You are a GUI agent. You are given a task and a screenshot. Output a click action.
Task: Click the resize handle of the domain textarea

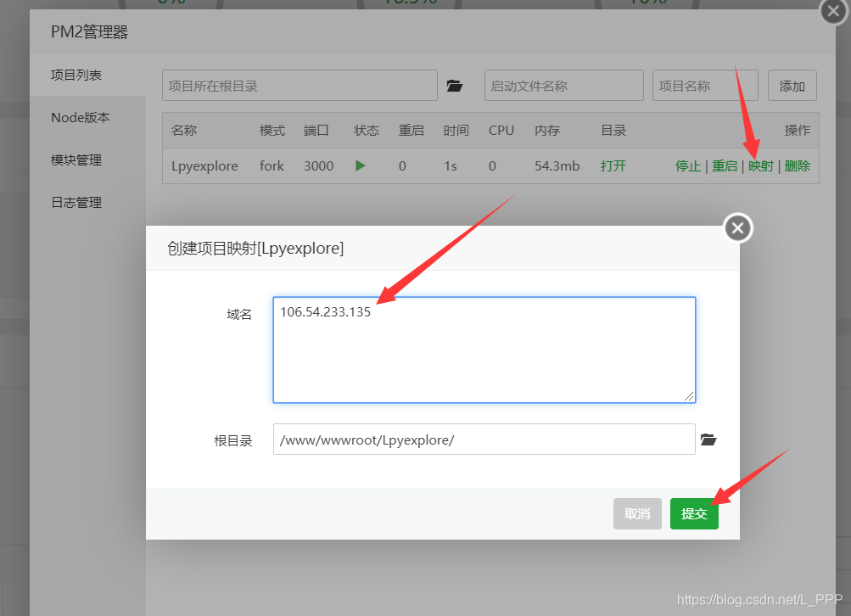tap(689, 397)
